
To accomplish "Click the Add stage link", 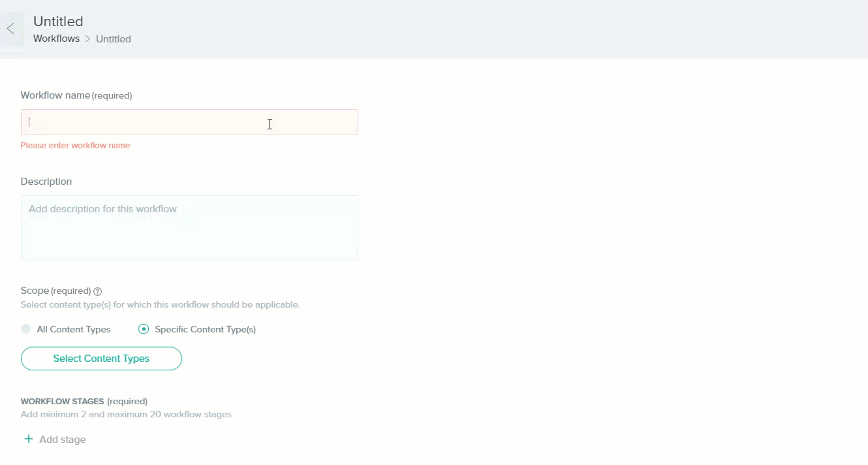I will pyautogui.click(x=55, y=440).
